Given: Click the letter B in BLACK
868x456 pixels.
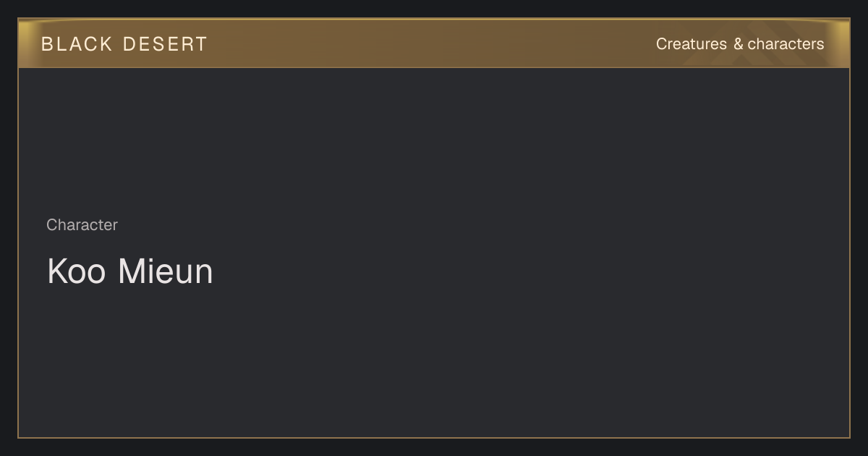Looking at the screenshot, I should pyautogui.click(x=47, y=44).
